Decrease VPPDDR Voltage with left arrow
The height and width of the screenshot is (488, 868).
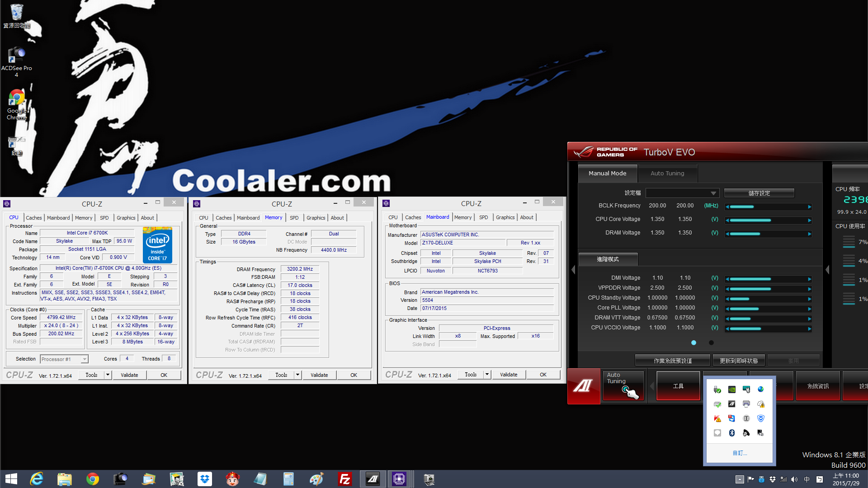(x=727, y=289)
